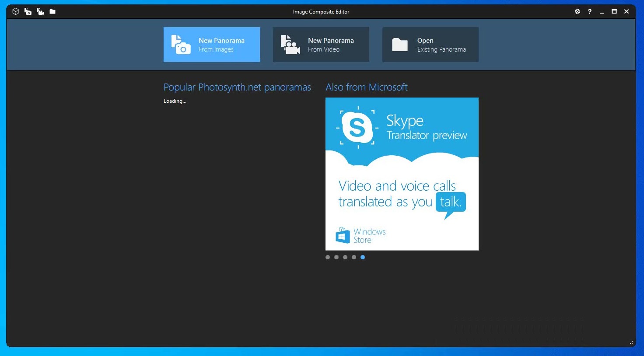Click title bar open panorama folder icon
Screen dimensions: 644x356
(x=52, y=11)
